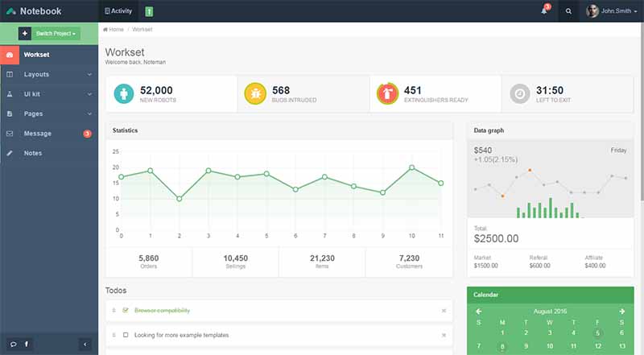The height and width of the screenshot is (355, 644).
Task: Remove the Browser compatibility todo item
Action: (x=444, y=311)
